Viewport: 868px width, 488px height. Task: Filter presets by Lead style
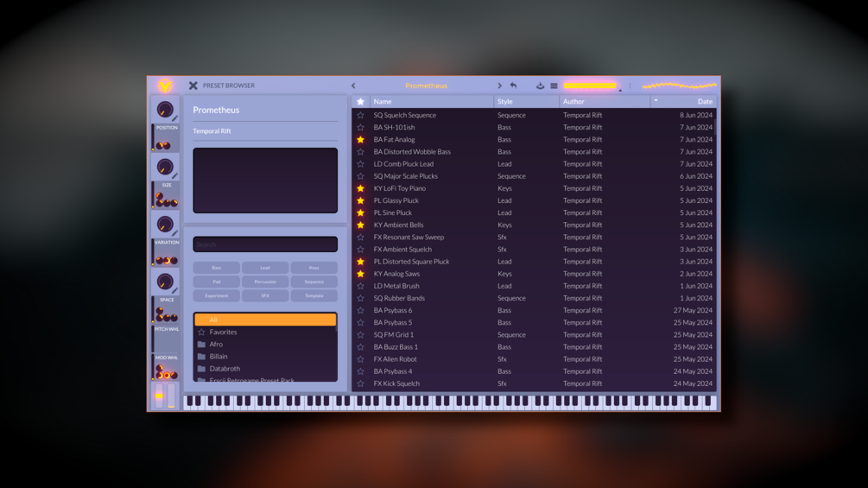coord(265,268)
